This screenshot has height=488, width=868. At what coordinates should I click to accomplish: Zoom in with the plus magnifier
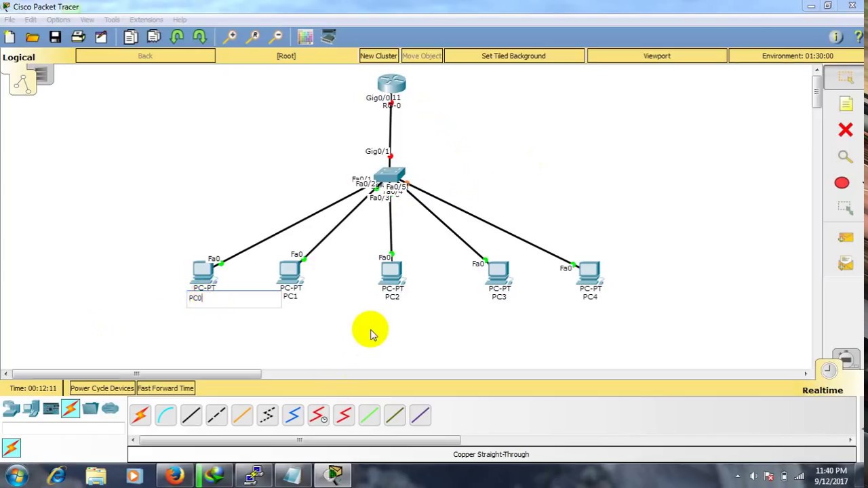click(x=230, y=37)
